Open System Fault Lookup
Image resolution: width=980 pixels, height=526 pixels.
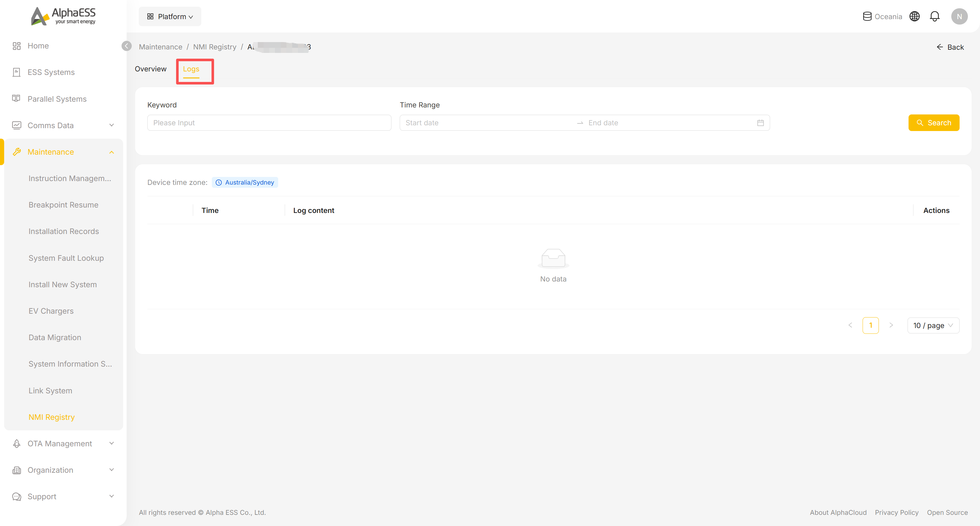click(66, 258)
